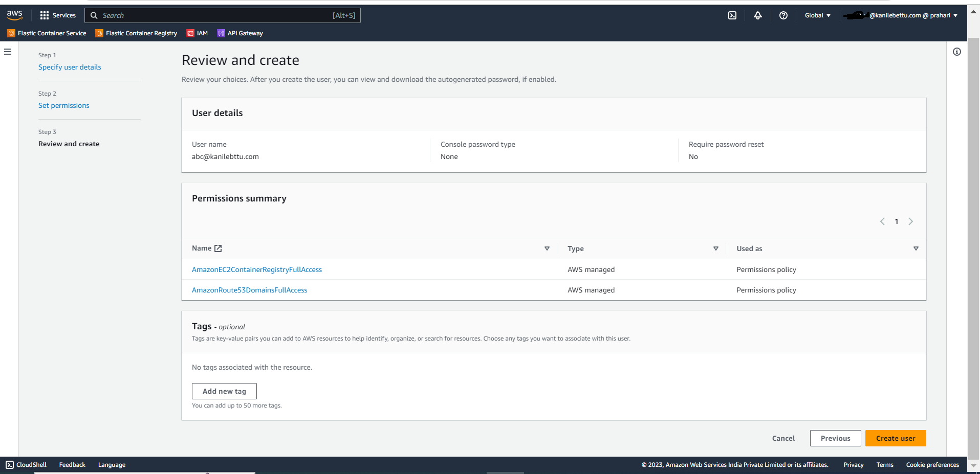Click the vertical page scrollbar
980x474 pixels.
(x=973, y=248)
